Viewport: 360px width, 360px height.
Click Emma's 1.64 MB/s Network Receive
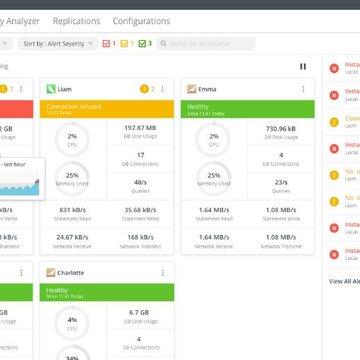tap(214, 241)
